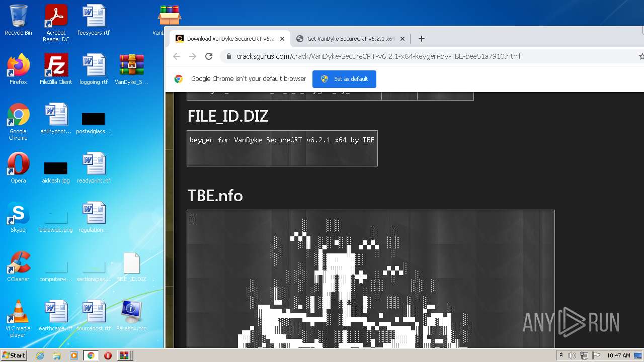Open Internet Explorer from taskbar
Screen dimensions: 644x362
40,355
